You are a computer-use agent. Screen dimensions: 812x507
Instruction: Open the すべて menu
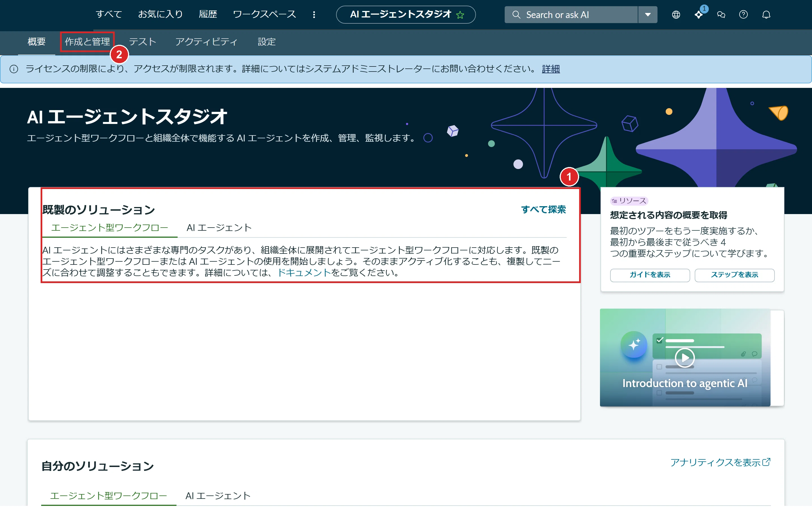[109, 14]
